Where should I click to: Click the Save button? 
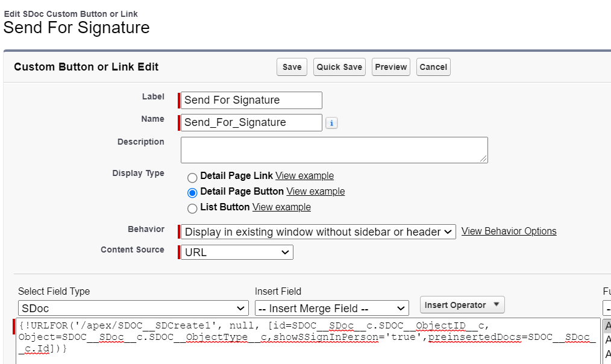[292, 67]
